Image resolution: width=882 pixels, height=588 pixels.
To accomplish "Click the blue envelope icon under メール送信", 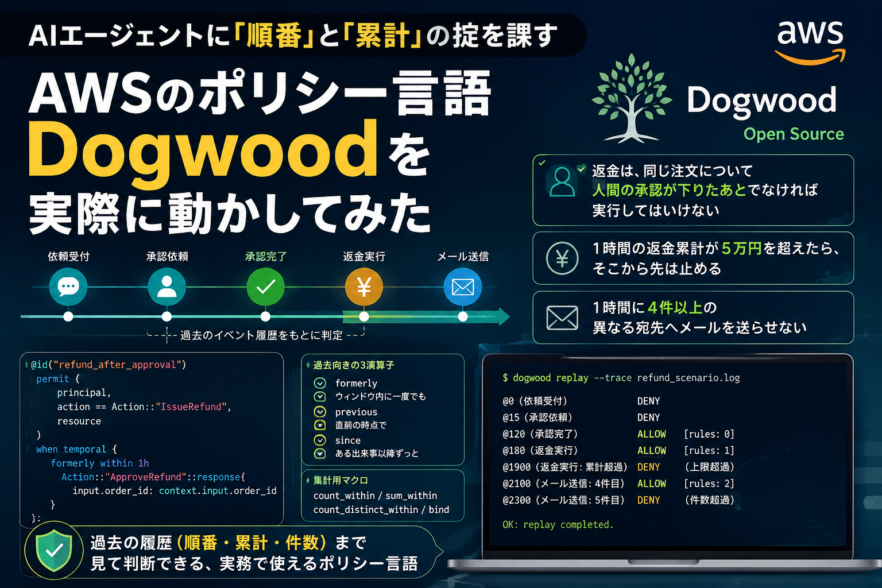I will coord(463,286).
